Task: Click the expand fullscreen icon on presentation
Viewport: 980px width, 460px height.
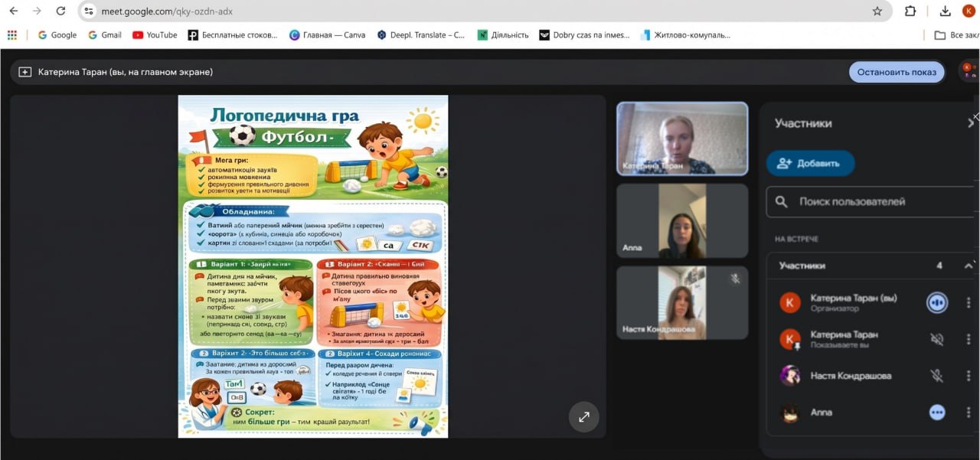Action: [x=583, y=417]
